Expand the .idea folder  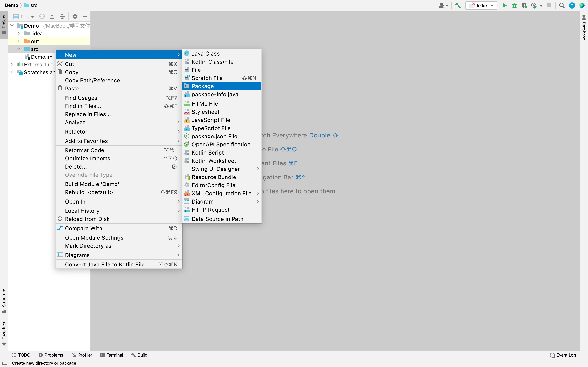(x=19, y=33)
